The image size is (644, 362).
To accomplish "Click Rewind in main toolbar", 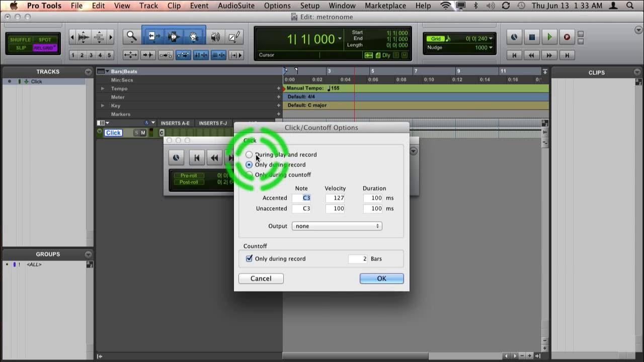I will pyautogui.click(x=532, y=55).
